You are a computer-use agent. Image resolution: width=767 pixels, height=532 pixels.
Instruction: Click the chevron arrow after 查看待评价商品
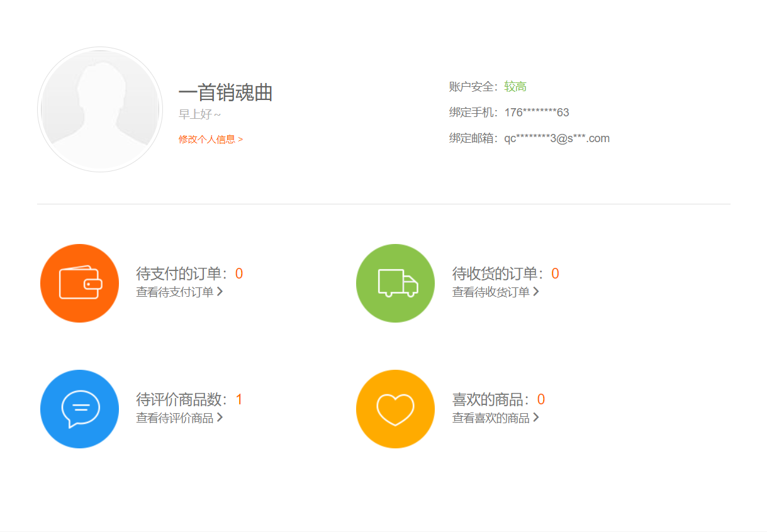click(x=220, y=418)
